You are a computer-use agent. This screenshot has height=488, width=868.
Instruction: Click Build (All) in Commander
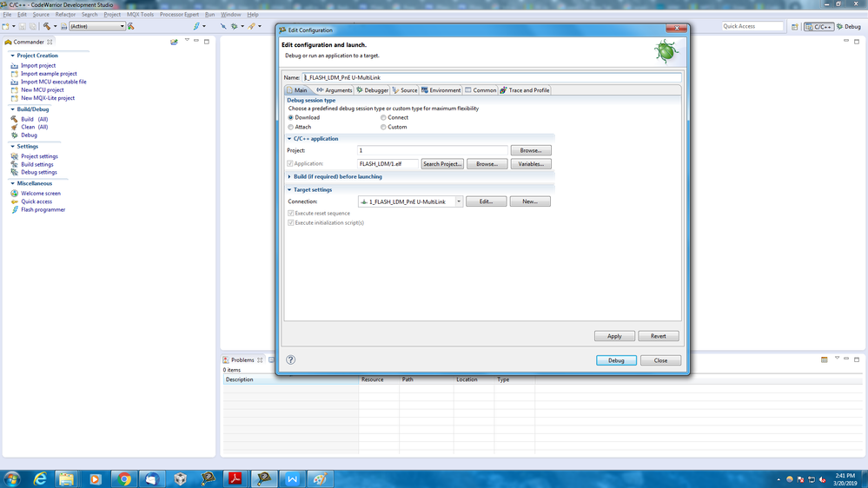35,119
